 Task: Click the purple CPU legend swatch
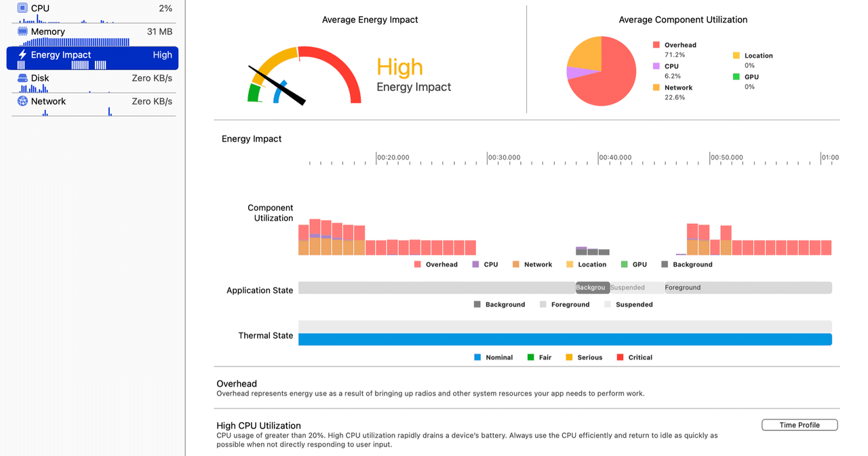tap(473, 264)
